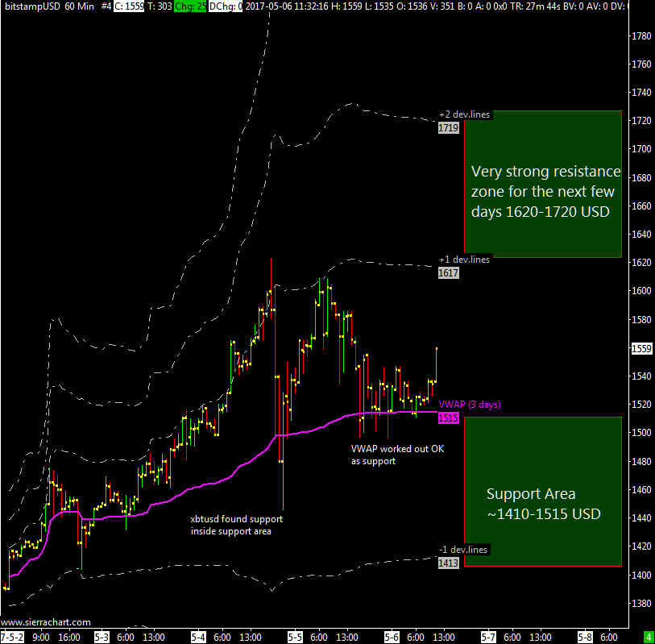The height and width of the screenshot is (644, 655).
Task: Click the green chartbook number 4 box
Action: [x=648, y=637]
